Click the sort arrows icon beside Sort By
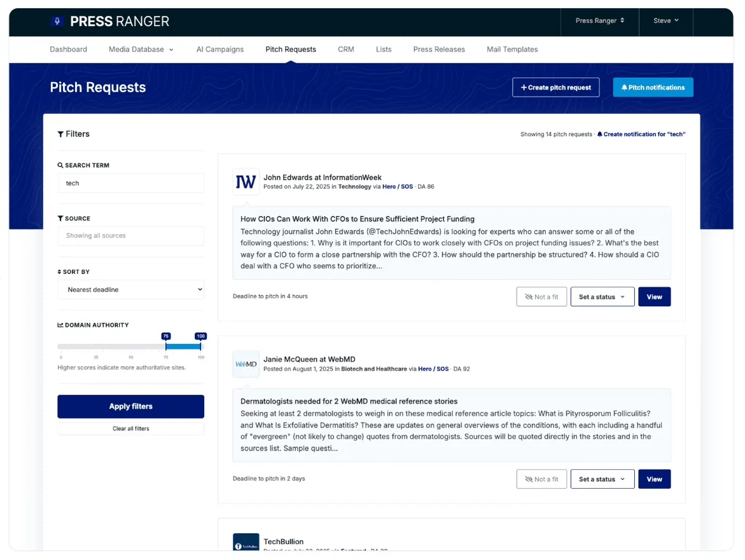Screen dimensions: 745x560 (x=59, y=272)
